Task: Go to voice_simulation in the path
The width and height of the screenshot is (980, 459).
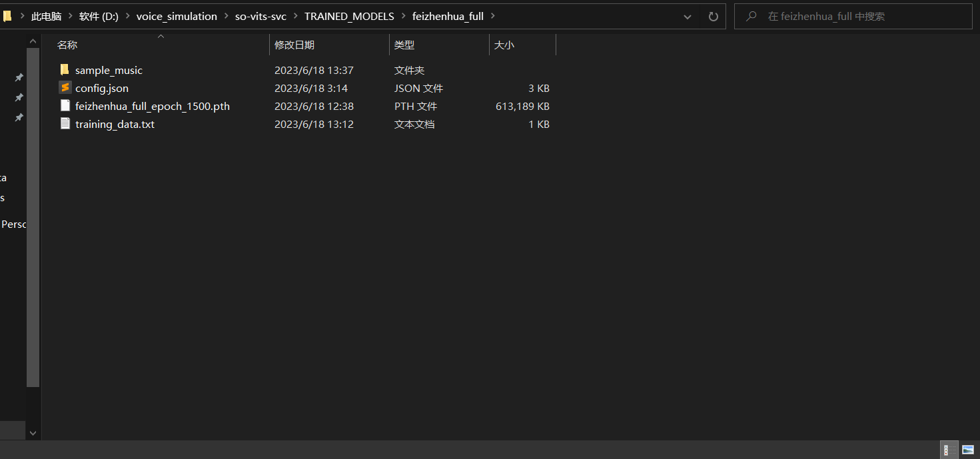Action: click(x=177, y=17)
